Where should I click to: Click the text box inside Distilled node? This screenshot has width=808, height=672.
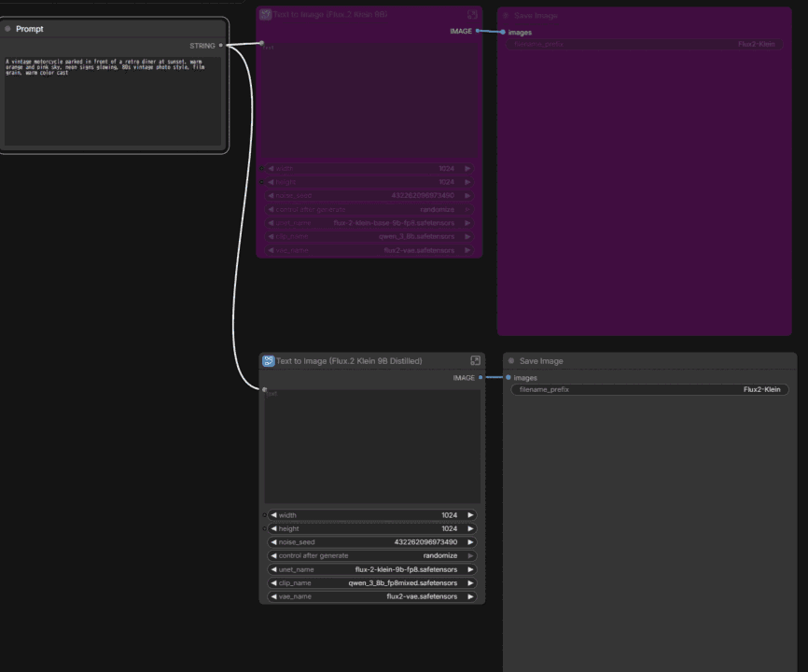click(372, 446)
